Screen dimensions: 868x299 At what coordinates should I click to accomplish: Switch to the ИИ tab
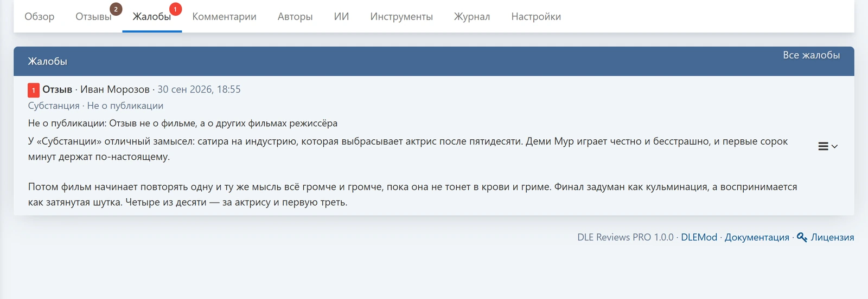pyautogui.click(x=341, y=17)
